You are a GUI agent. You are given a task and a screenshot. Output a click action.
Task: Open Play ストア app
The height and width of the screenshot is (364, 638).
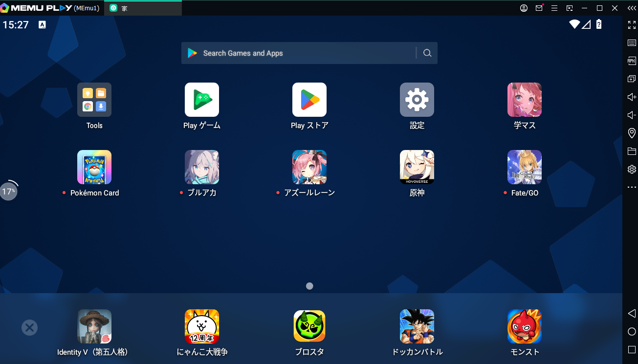pyautogui.click(x=309, y=100)
